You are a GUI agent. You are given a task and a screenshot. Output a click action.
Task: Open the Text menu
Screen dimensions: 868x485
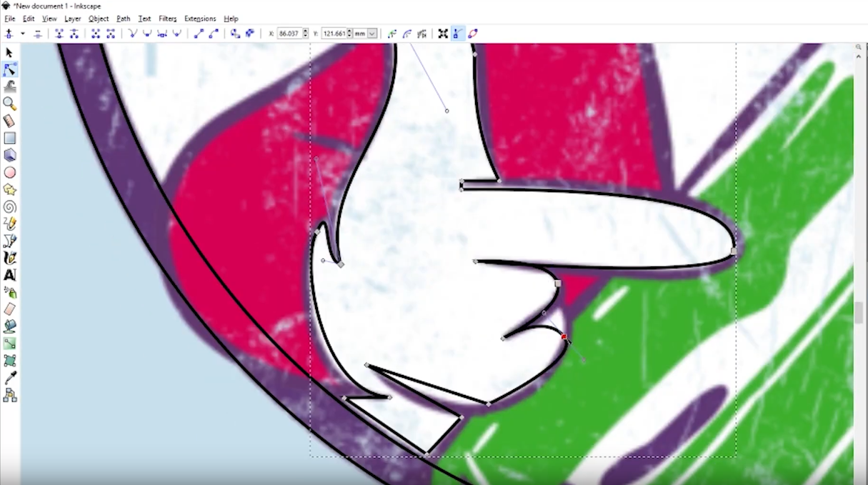point(144,19)
